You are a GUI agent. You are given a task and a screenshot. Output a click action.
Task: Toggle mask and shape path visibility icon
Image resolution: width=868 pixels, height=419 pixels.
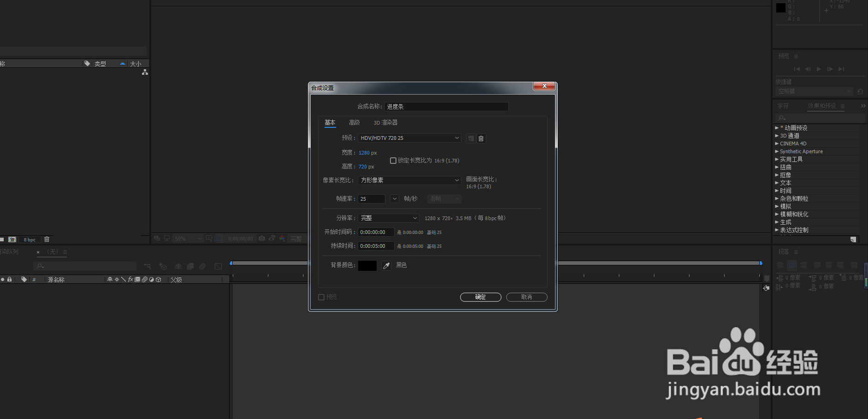[220, 239]
